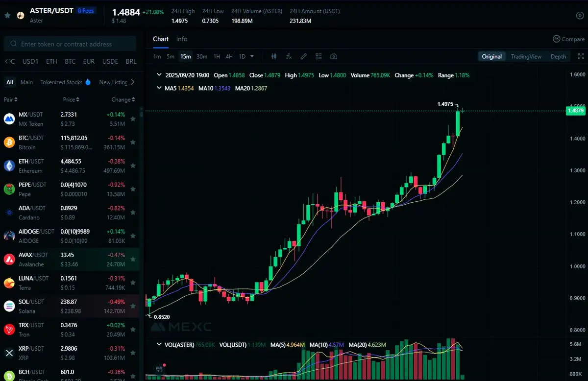This screenshot has height=381, width=588.
Task: Click the MX Token coin icon
Action: pos(9,119)
